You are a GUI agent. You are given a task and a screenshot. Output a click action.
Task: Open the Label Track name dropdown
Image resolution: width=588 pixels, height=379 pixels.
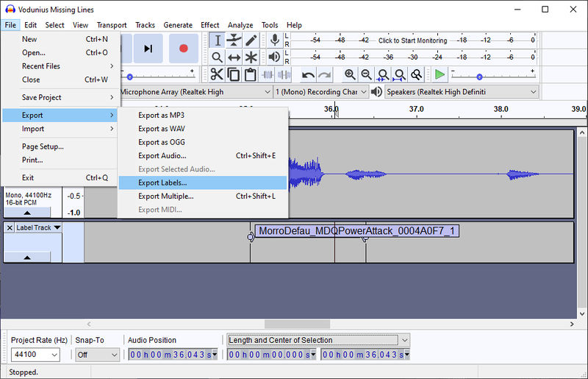point(38,227)
